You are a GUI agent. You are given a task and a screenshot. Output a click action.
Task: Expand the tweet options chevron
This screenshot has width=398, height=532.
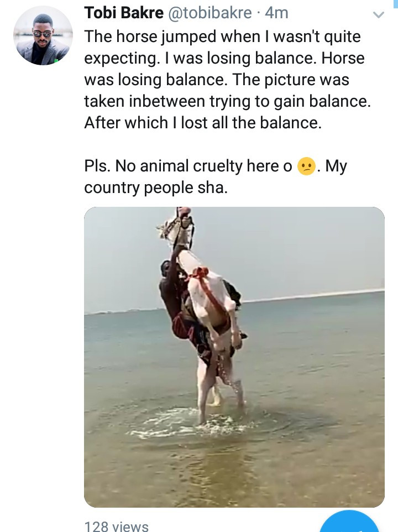(x=378, y=15)
